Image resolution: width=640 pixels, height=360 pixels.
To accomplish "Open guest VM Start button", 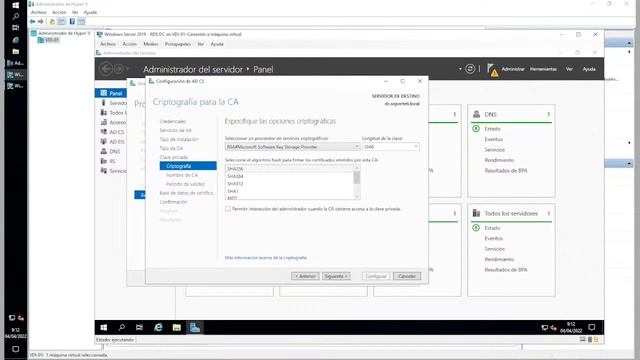I will (104, 327).
